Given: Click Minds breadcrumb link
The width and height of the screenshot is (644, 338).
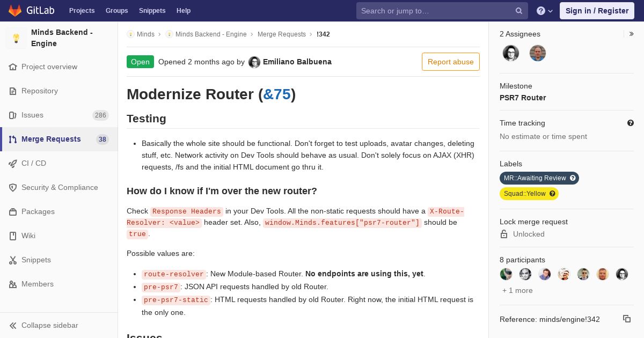Looking at the screenshot, I should 145,34.
